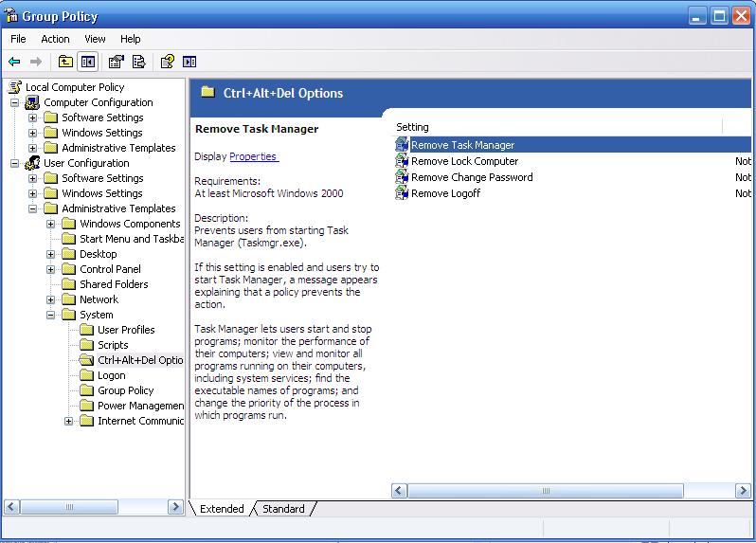The width and height of the screenshot is (756, 543).
Task: Open the File menu
Action: [x=18, y=39]
